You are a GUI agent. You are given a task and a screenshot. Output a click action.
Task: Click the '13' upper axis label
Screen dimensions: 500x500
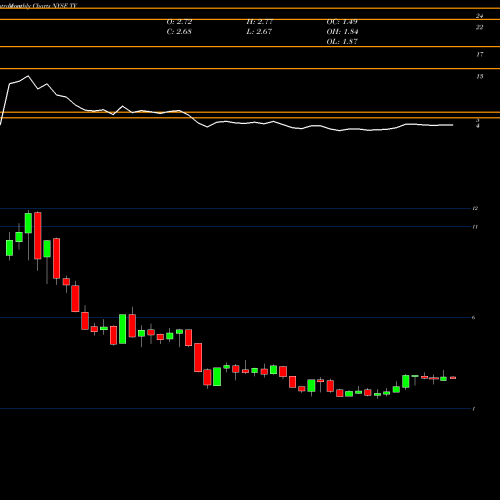[x=479, y=76]
